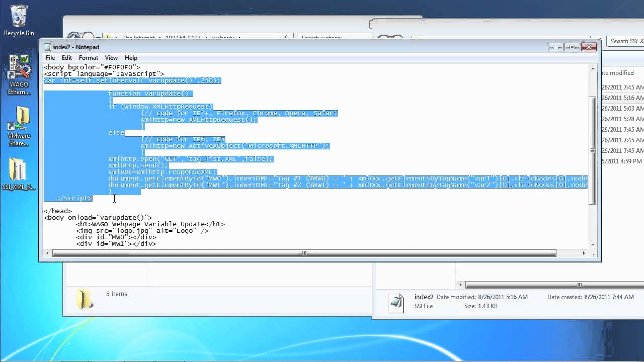Click the Explorer window horizontal scrollbar thumb
The width and height of the screenshot is (644, 362).
[554, 285]
